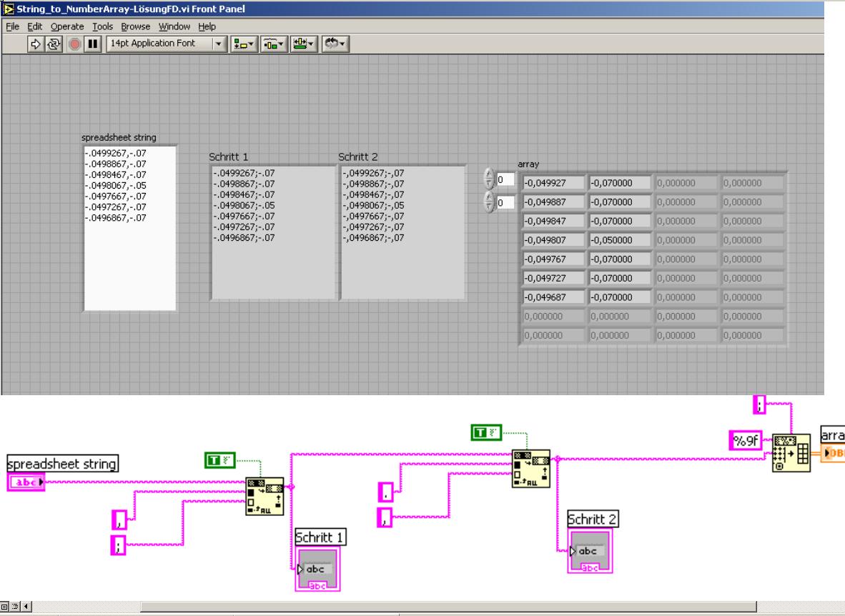This screenshot has width=845, height=616.
Task: Expand the Distribute Objects dropdown
Action: (x=275, y=44)
